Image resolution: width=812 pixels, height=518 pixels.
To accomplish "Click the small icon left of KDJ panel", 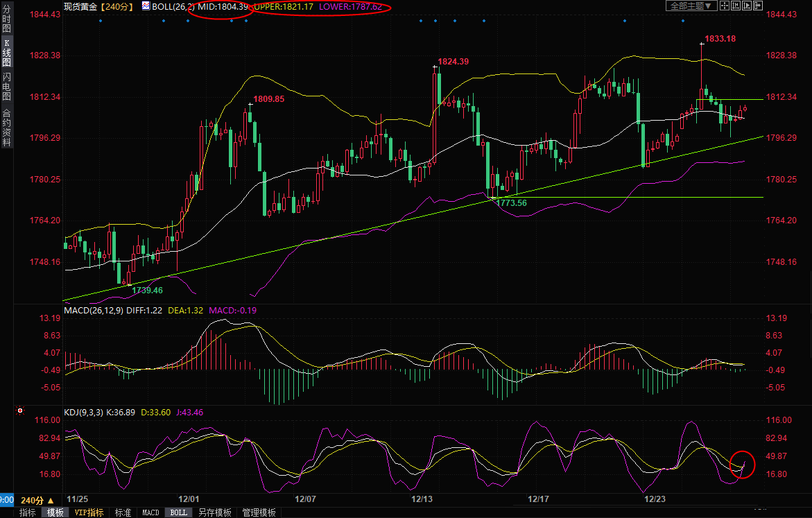I will pyautogui.click(x=20, y=412).
